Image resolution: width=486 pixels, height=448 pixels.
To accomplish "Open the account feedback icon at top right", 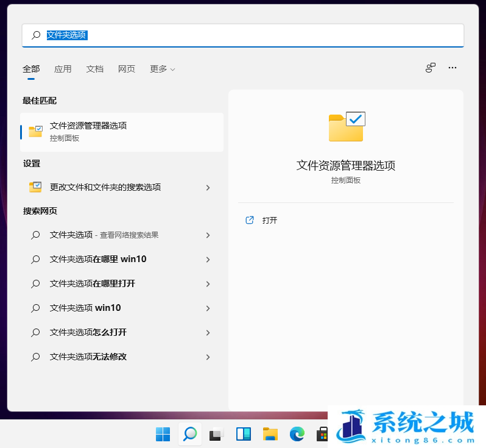I will (x=431, y=68).
